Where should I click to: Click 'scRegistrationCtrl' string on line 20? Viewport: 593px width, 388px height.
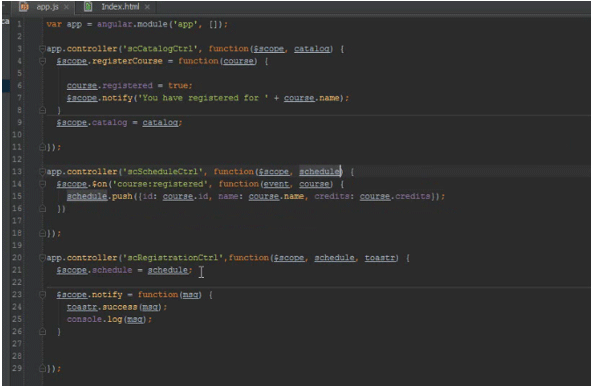(173, 258)
